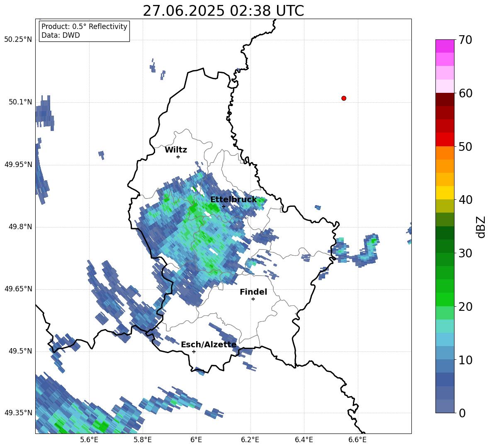Click the 'Product: 0.5° Reflectivity' text

[x=84, y=27]
